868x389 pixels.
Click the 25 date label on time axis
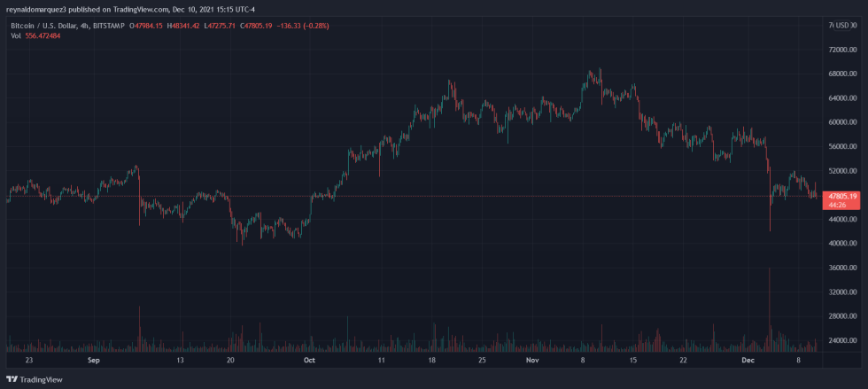[x=482, y=360]
